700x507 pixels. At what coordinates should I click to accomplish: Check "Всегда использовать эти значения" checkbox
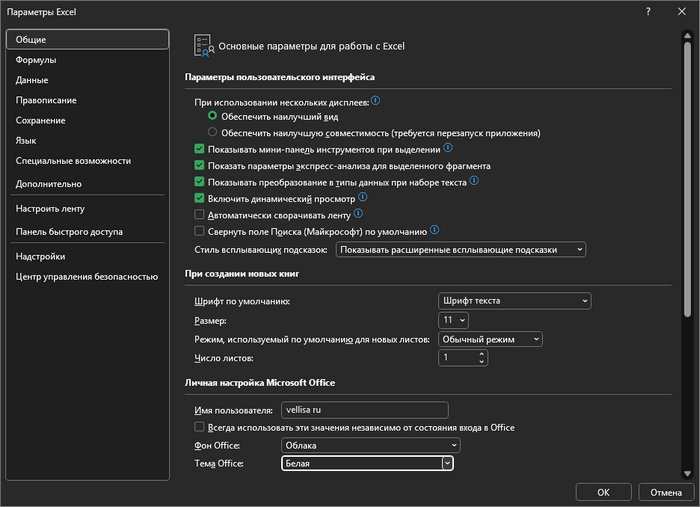point(199,427)
